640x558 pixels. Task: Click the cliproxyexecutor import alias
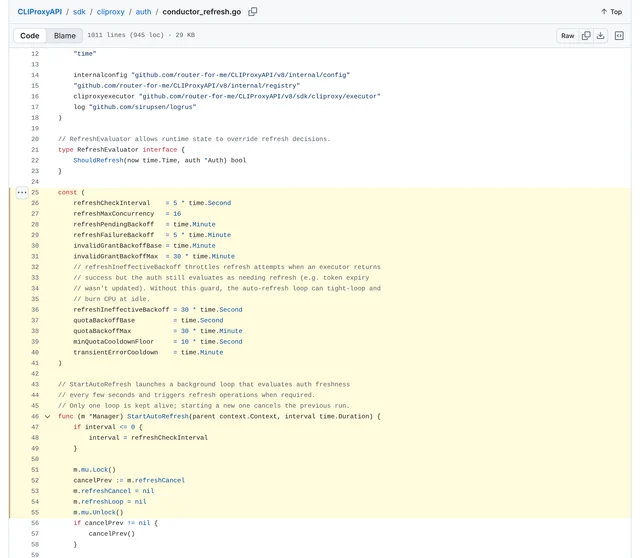(x=104, y=96)
